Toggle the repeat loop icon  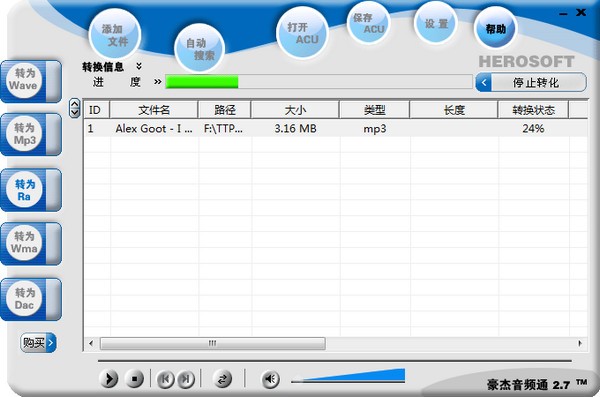point(222,379)
